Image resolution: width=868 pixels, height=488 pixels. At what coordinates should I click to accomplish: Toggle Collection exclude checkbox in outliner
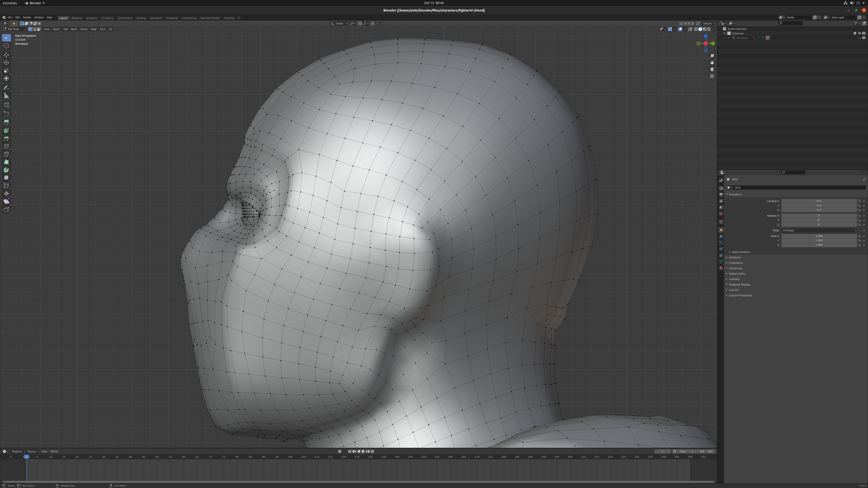pos(855,33)
